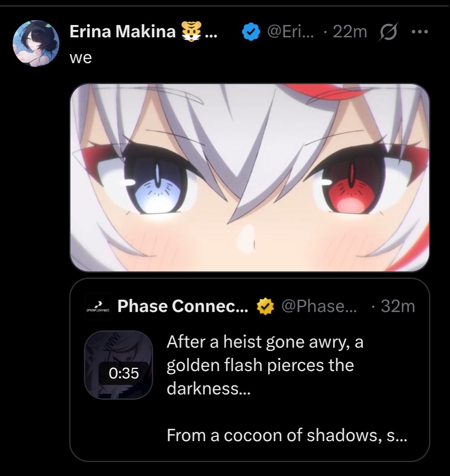The height and width of the screenshot is (476, 450).
Task: Click the tweet text "we"
Action: 80,58
